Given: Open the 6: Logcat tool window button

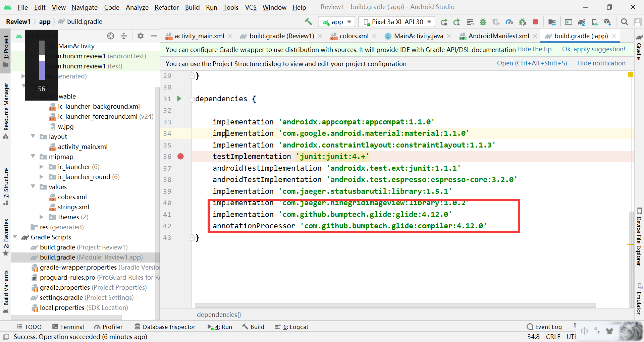Looking at the screenshot, I should point(291,327).
